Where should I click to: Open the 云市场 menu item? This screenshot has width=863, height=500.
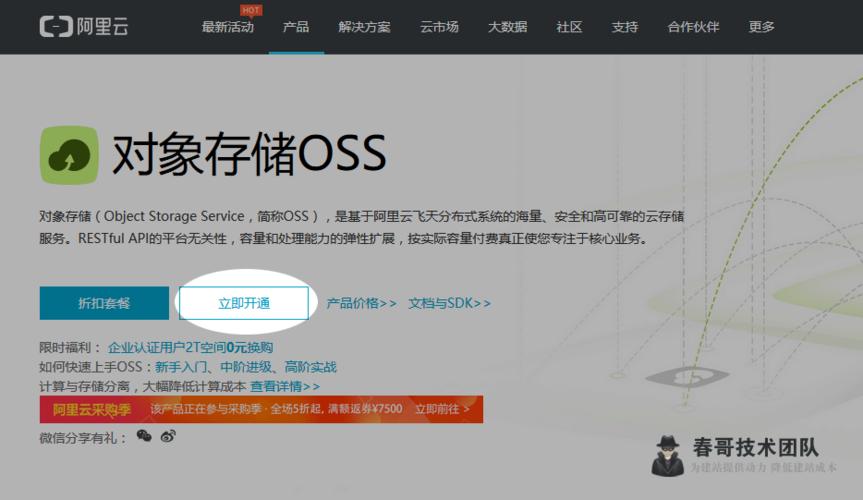(439, 27)
